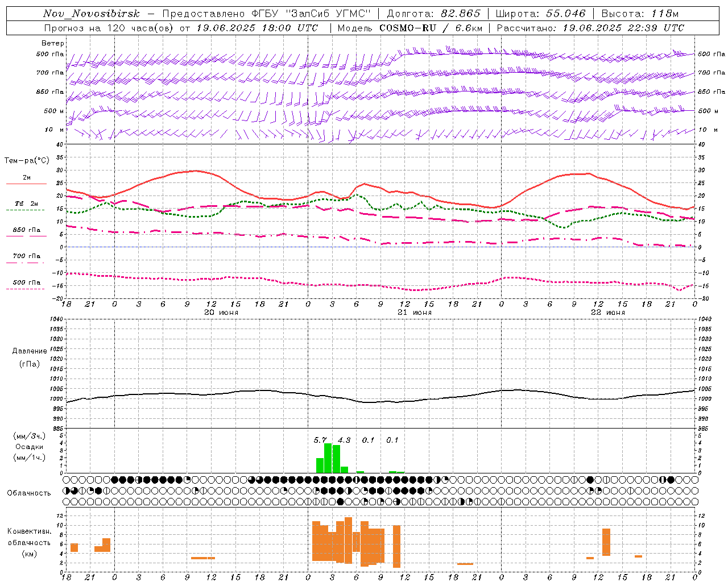Click the tallest green precipitation bar
The height and width of the screenshot is (582, 728).
click(x=328, y=458)
